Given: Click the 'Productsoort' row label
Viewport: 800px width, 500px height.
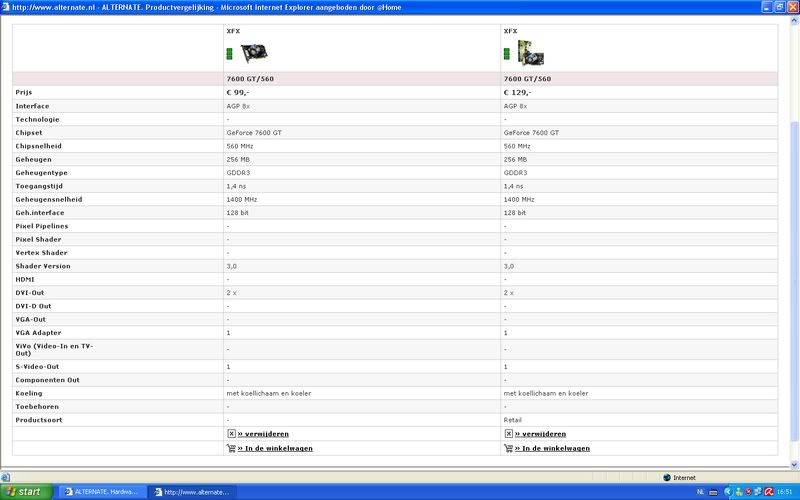Looking at the screenshot, I should [39, 420].
